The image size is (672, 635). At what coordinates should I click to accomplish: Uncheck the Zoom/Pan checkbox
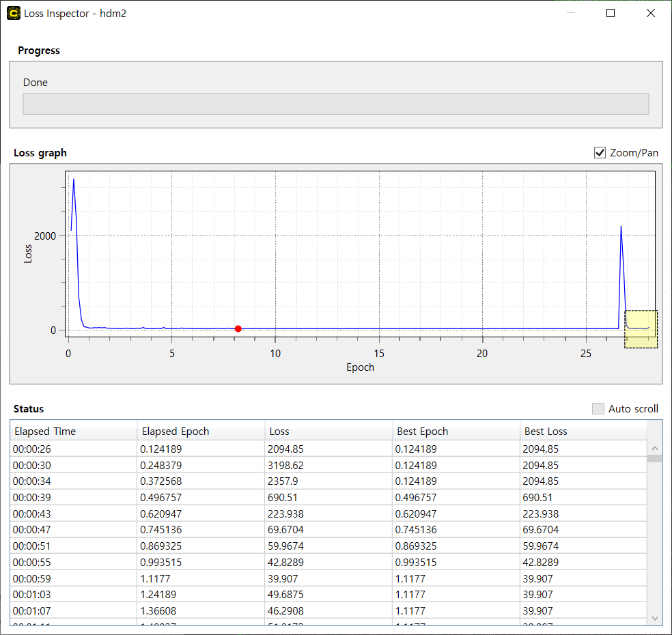[x=600, y=153]
